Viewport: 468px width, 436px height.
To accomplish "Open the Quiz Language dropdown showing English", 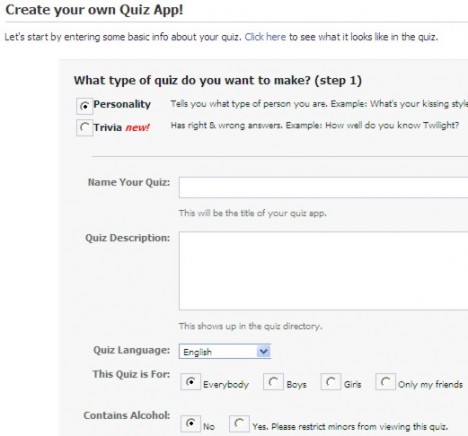I will 225,351.
